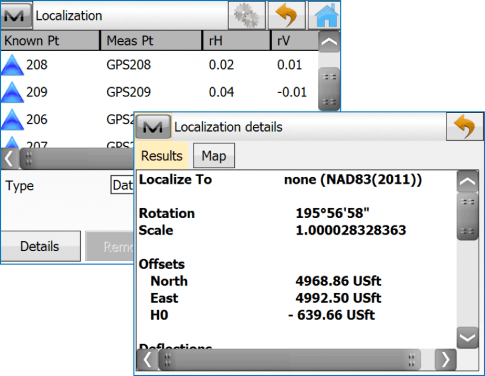Click the Details button
Image resolution: width=485 pixels, height=376 pixels.
pos(40,246)
